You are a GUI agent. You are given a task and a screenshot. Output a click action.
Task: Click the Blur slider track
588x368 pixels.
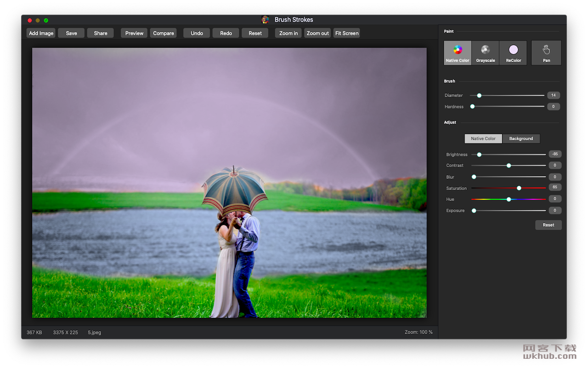coord(509,177)
